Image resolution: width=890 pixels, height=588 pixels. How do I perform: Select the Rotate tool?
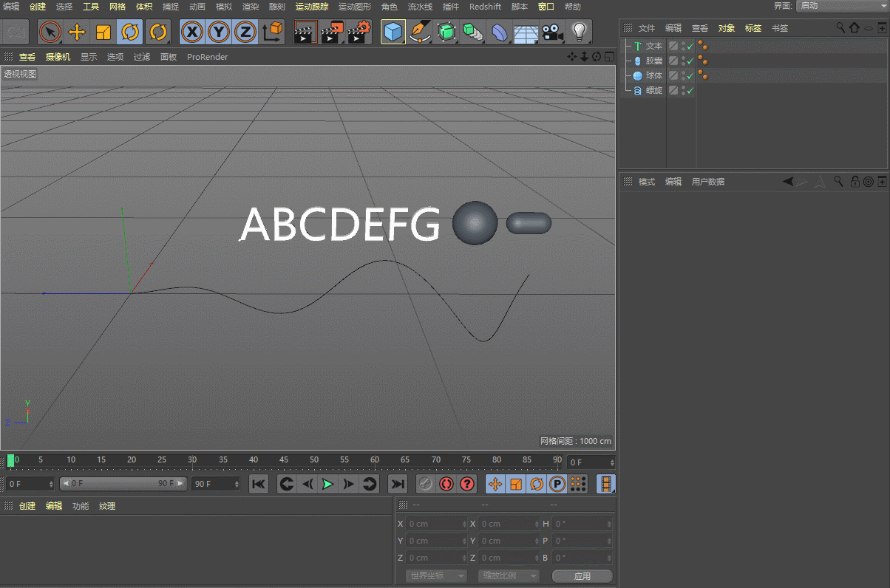tap(129, 32)
